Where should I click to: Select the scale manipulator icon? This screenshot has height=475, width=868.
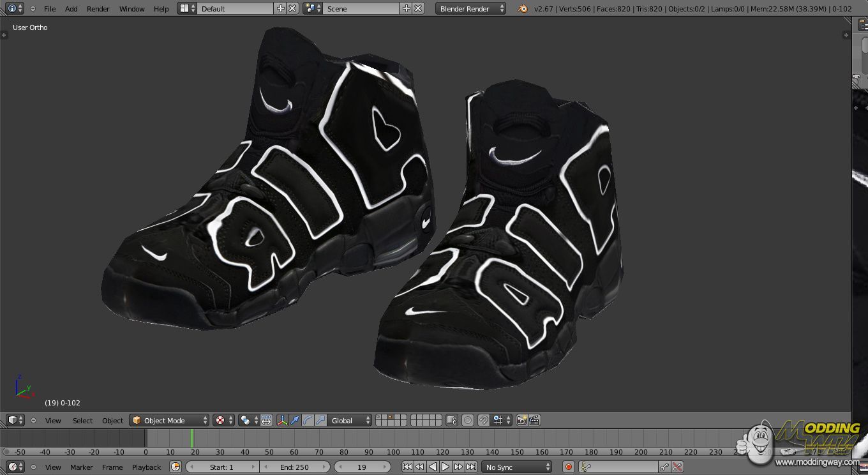(x=320, y=420)
